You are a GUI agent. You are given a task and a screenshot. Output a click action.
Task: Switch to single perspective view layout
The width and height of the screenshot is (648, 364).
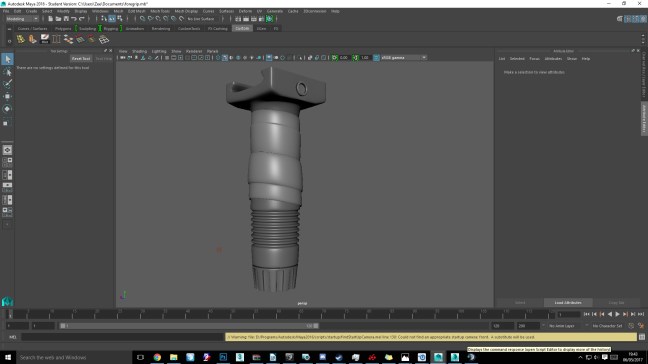point(7,150)
